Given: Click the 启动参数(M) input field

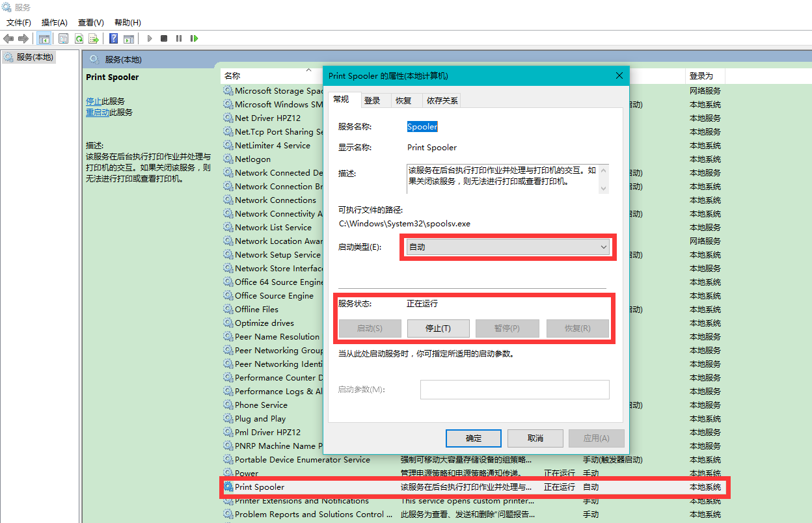Looking at the screenshot, I should (x=515, y=390).
